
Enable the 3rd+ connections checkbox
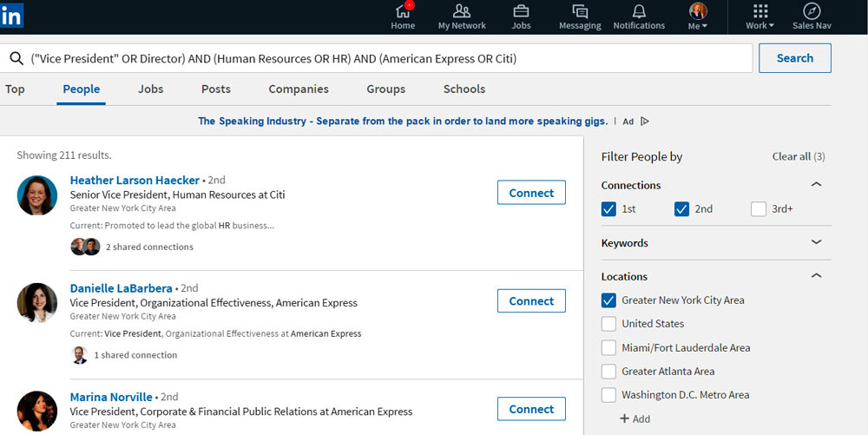[x=759, y=209]
